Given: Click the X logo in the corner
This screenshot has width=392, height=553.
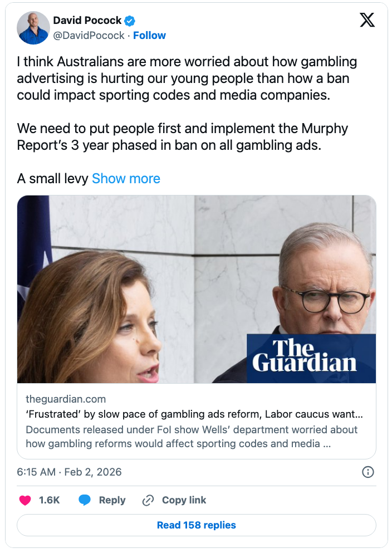Looking at the screenshot, I should coord(367,21).
